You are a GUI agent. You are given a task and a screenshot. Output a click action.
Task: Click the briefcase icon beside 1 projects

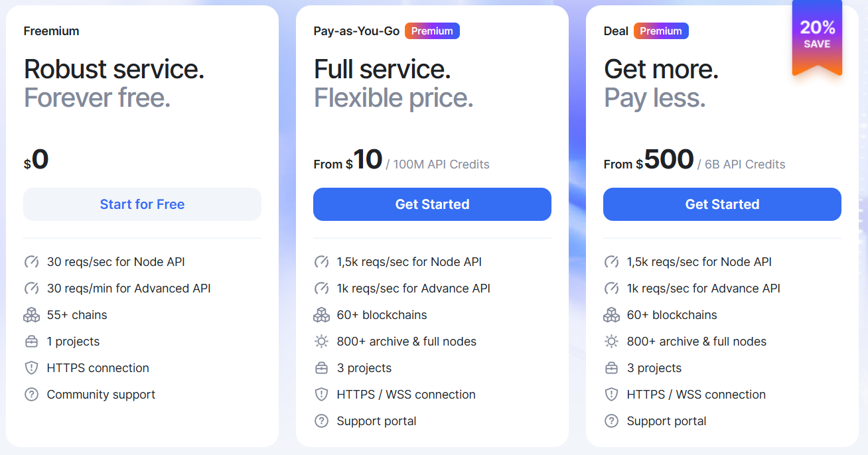31,342
